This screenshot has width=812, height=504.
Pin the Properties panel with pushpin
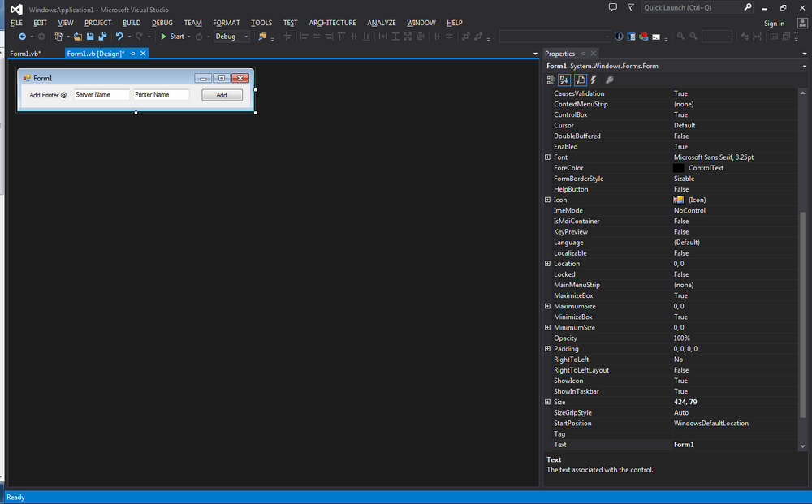pos(582,54)
